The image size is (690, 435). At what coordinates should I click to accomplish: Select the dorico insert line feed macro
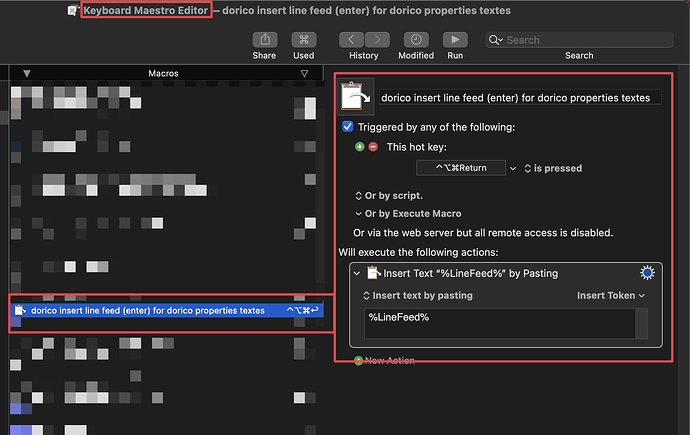tap(166, 311)
